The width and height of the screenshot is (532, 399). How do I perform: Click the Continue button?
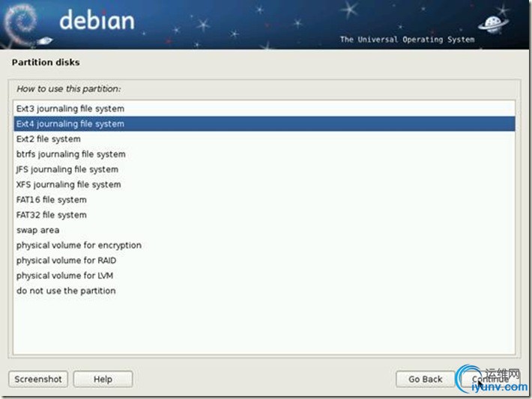click(490, 379)
